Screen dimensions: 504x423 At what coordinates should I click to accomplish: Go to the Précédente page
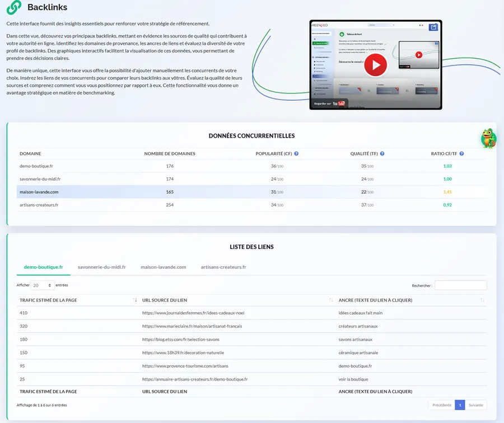[x=442, y=405]
